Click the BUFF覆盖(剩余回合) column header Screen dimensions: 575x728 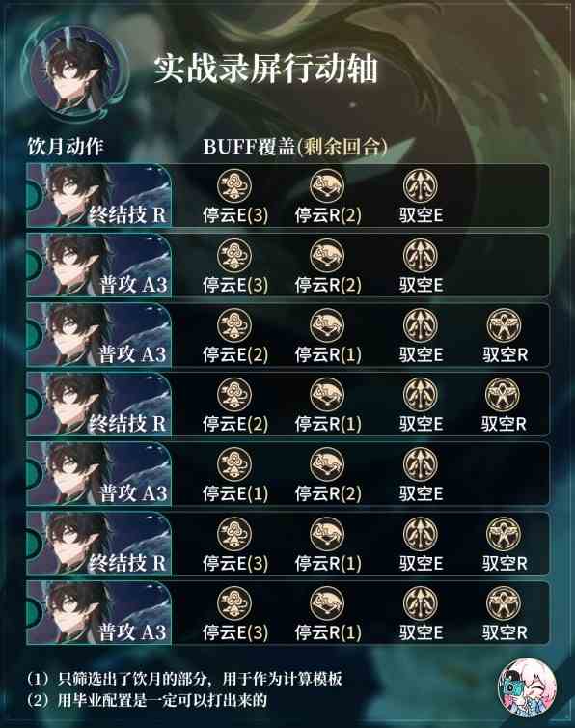click(295, 147)
